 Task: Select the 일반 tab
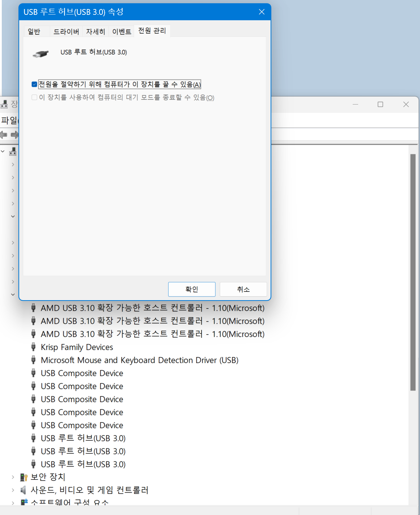click(x=34, y=32)
